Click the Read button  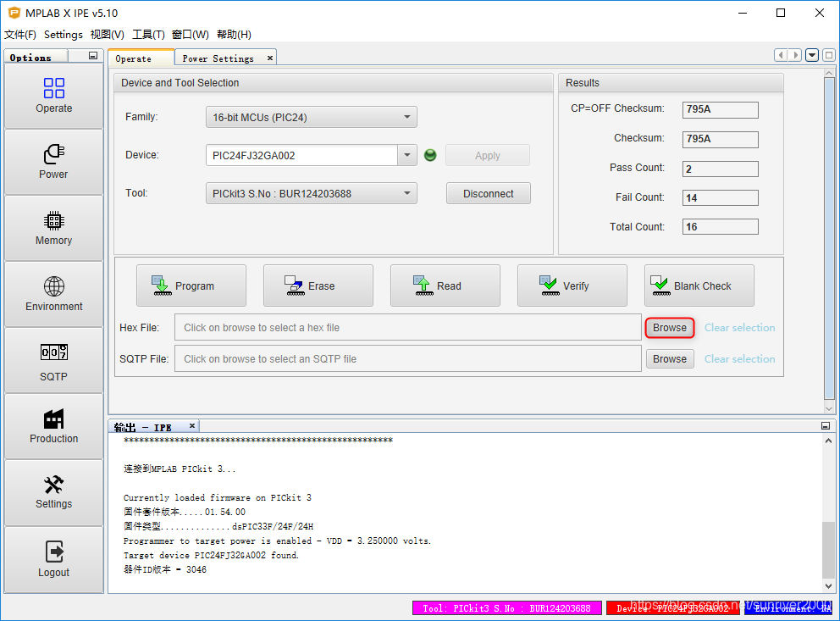(x=445, y=286)
